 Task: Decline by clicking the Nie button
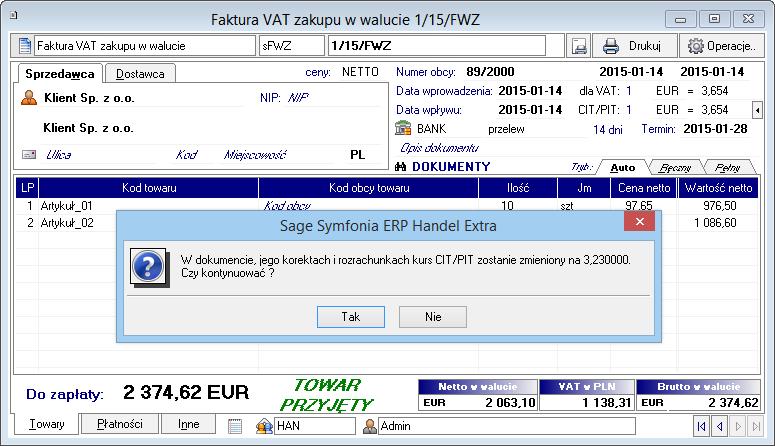(432, 316)
